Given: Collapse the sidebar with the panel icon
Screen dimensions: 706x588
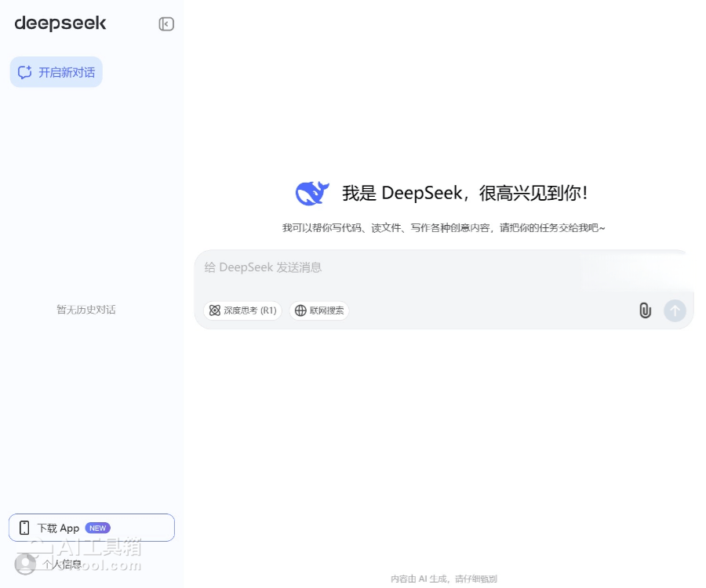Looking at the screenshot, I should point(166,24).
